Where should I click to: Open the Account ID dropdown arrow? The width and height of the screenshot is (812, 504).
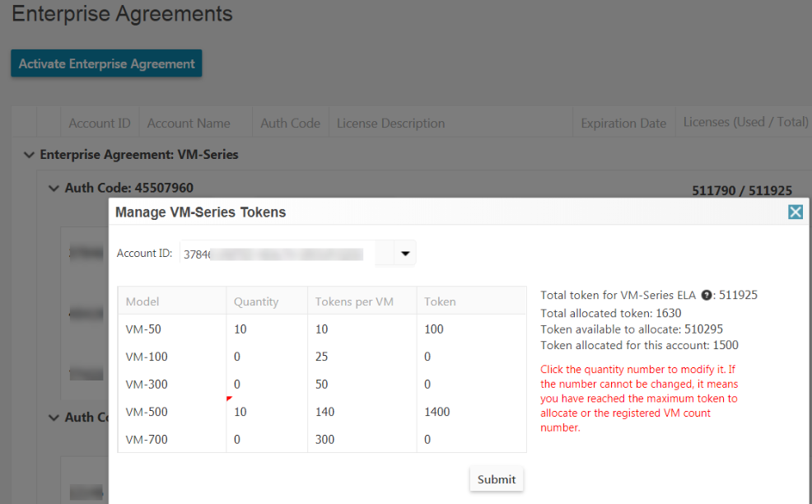click(405, 254)
